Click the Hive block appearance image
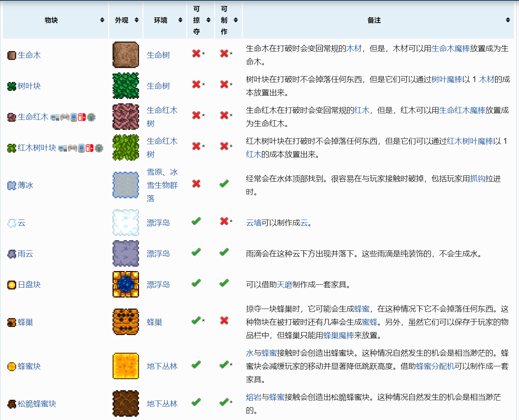Image resolution: width=519 pixels, height=420 pixels. tap(126, 322)
